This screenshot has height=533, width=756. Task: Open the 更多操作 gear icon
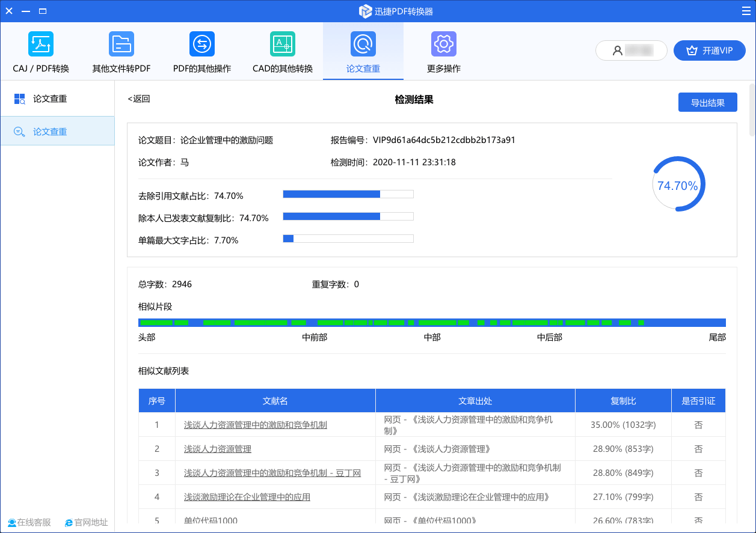pyautogui.click(x=444, y=44)
